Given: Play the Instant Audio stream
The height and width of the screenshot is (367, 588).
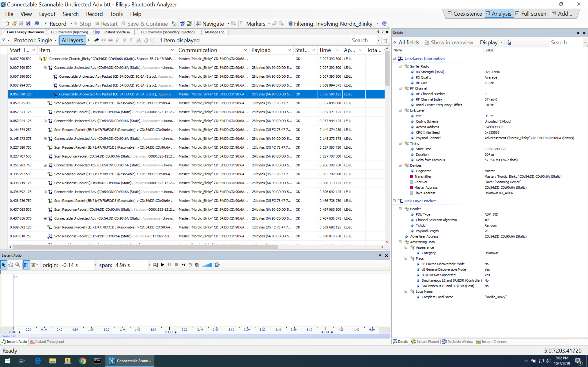Looking at the screenshot, I should point(162,265).
